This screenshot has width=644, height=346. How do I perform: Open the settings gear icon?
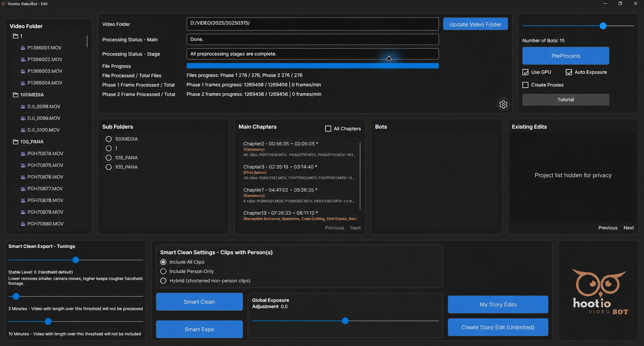pyautogui.click(x=504, y=104)
